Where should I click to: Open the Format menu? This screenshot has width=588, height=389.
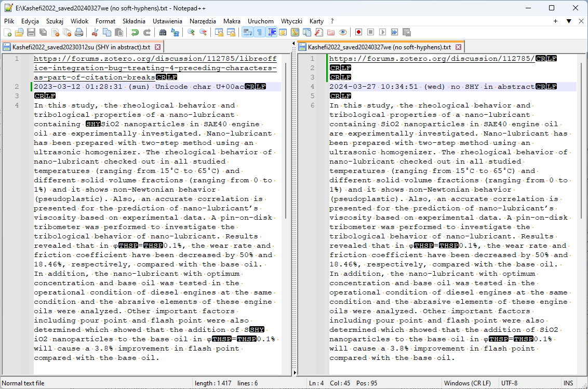click(105, 21)
